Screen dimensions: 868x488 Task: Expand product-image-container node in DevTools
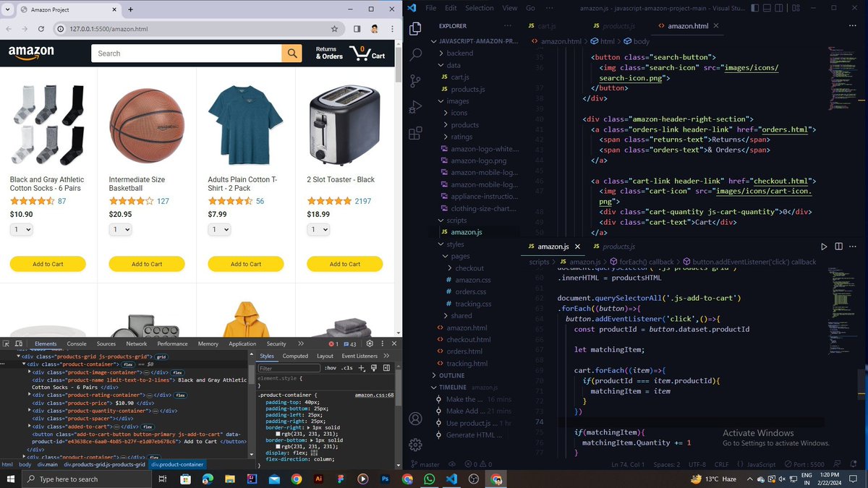click(x=30, y=372)
